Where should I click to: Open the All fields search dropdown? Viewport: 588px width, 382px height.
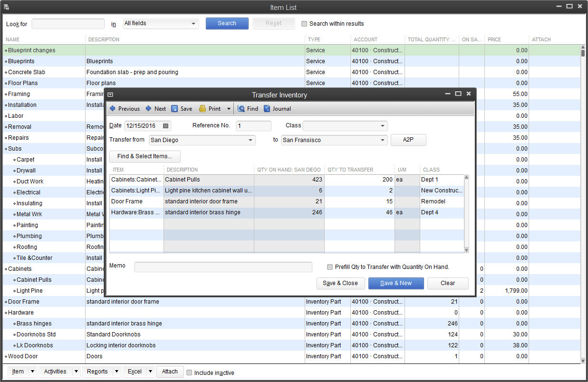click(x=193, y=23)
